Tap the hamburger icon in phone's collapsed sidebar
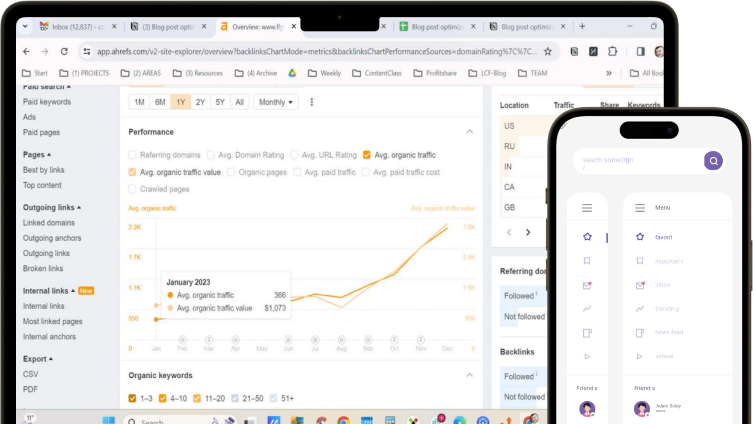This screenshot has height=424, width=755. tap(586, 208)
